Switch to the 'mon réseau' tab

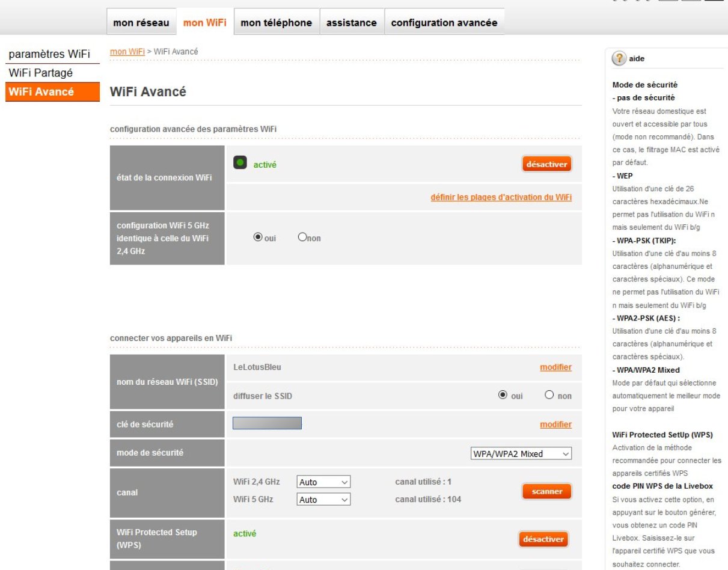click(x=141, y=23)
